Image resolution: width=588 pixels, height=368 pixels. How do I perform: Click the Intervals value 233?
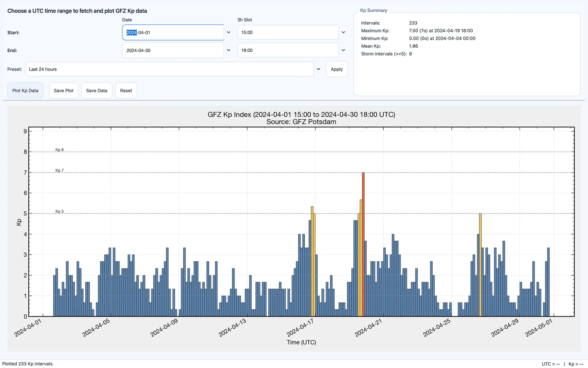[x=413, y=23]
